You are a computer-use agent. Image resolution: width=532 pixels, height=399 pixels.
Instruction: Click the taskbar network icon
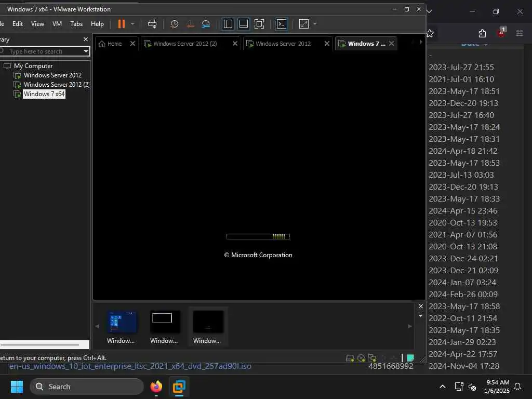click(x=459, y=387)
